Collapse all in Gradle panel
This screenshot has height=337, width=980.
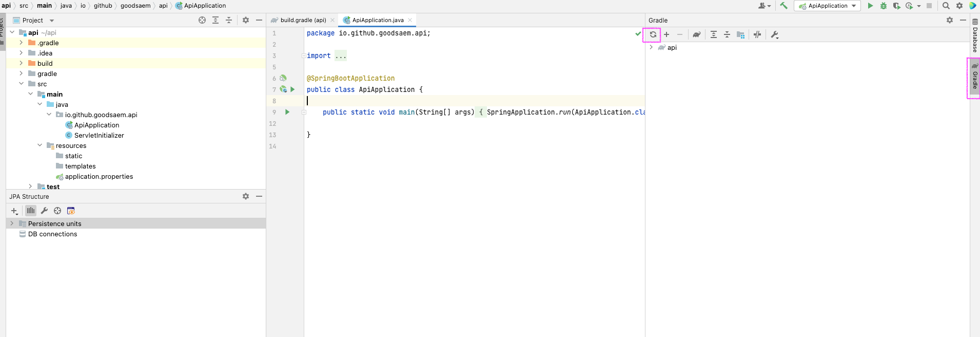point(727,34)
